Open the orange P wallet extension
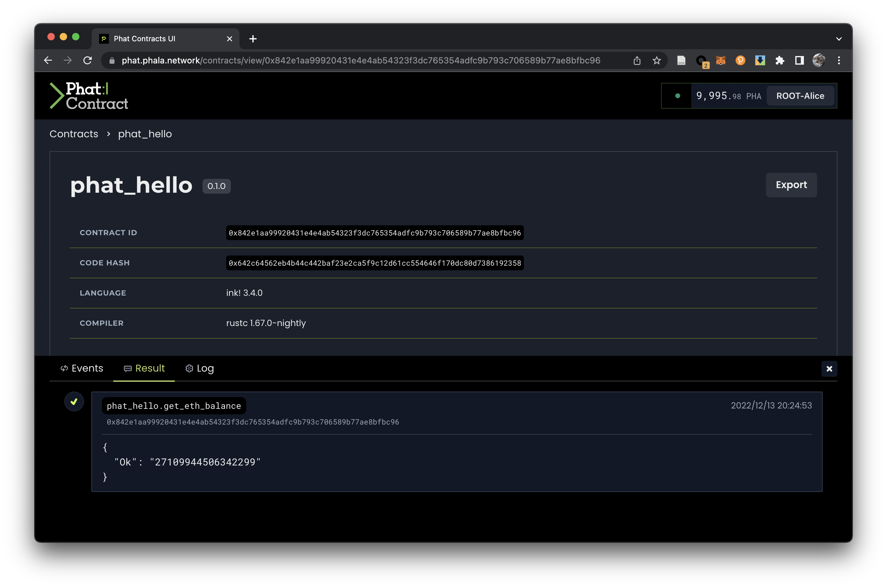Viewport: 887px width, 588px height. tap(740, 60)
